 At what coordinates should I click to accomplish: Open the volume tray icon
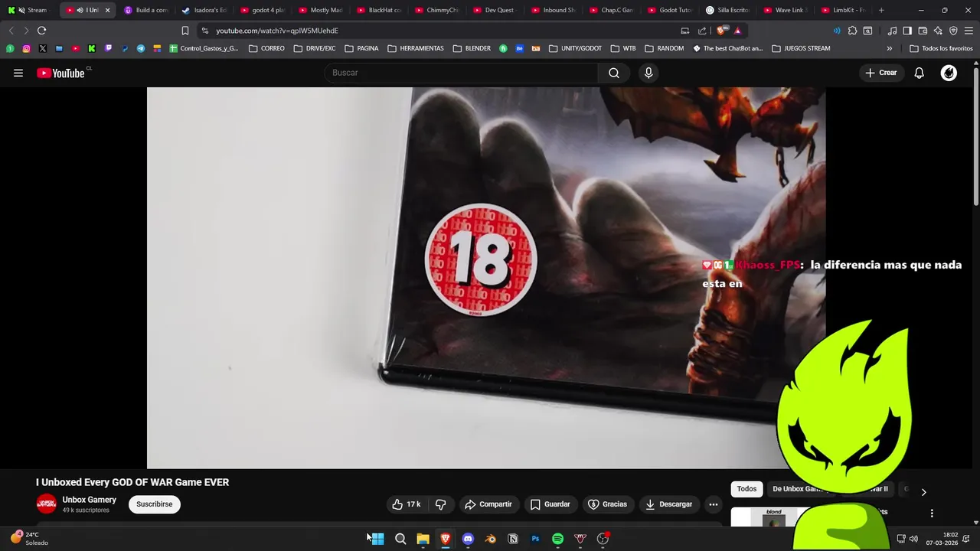tap(913, 539)
